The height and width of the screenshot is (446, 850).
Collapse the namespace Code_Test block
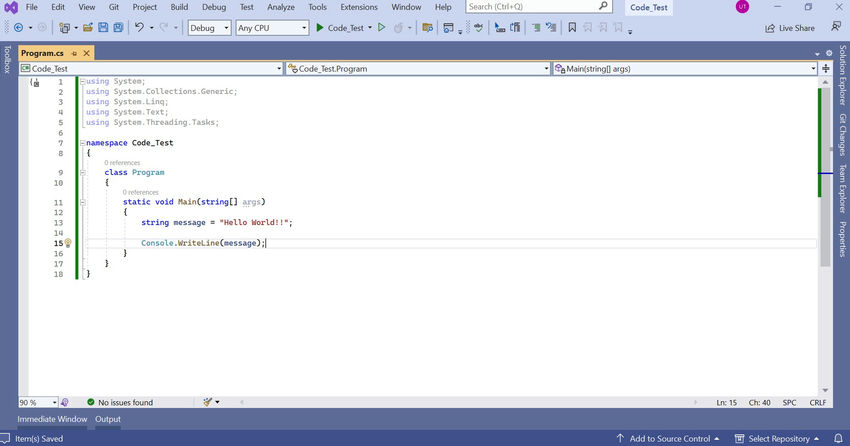click(x=82, y=143)
